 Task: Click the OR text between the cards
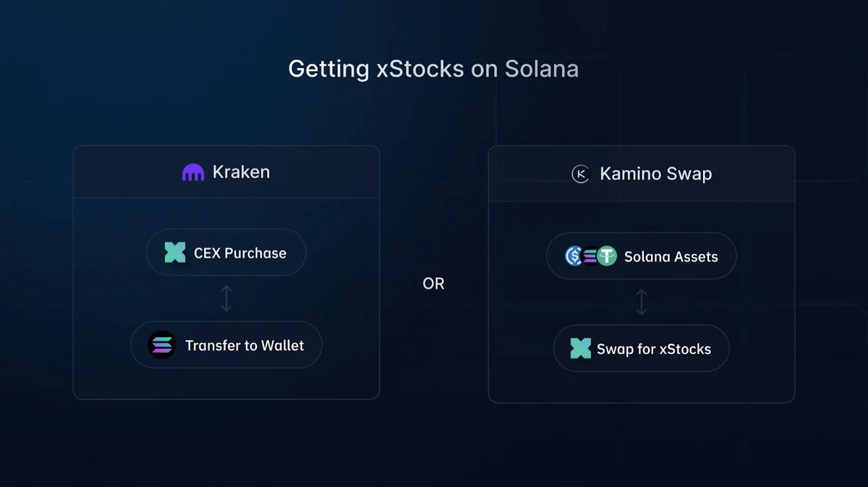[433, 284]
